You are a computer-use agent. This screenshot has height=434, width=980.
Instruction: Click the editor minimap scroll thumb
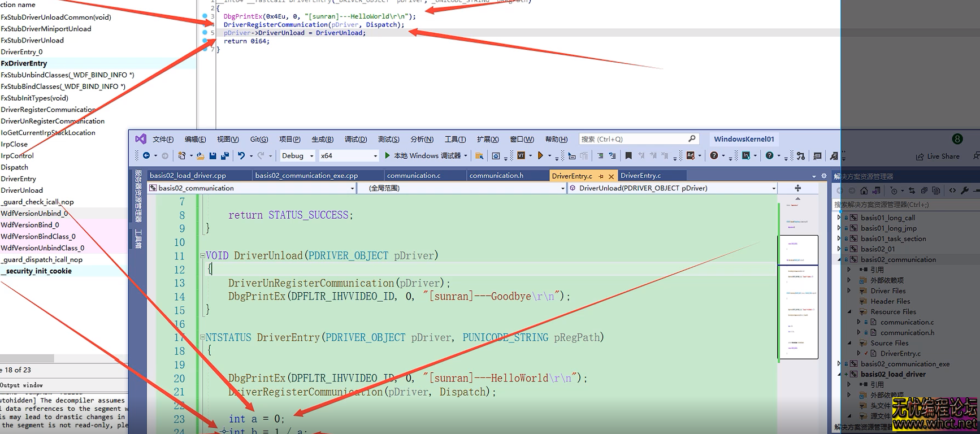coord(797,250)
